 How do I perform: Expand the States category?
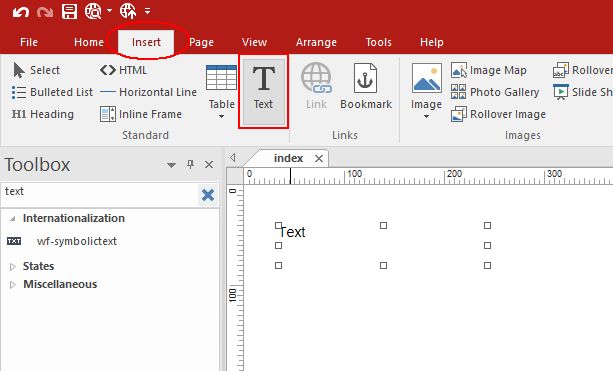tap(13, 267)
